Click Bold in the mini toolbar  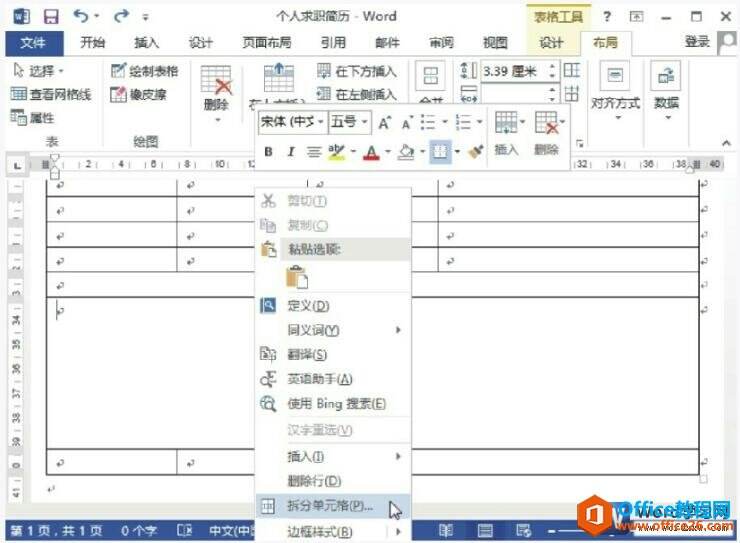coord(268,152)
